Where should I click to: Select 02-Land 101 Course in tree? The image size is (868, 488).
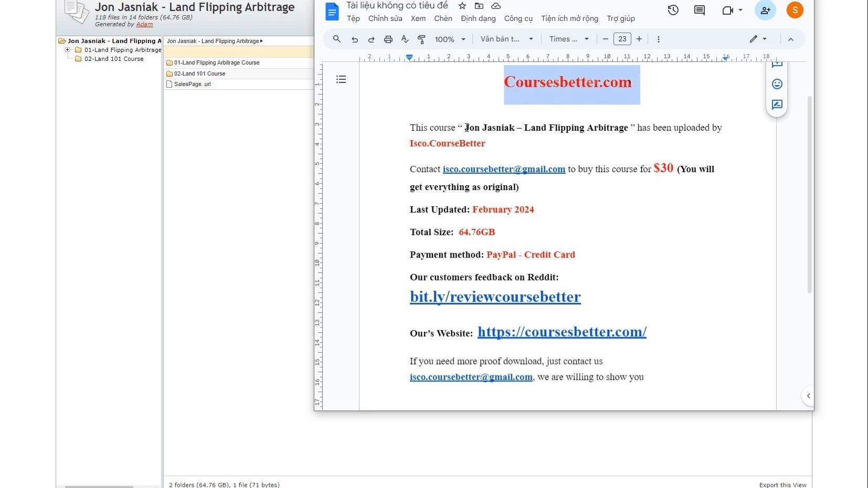click(x=114, y=59)
